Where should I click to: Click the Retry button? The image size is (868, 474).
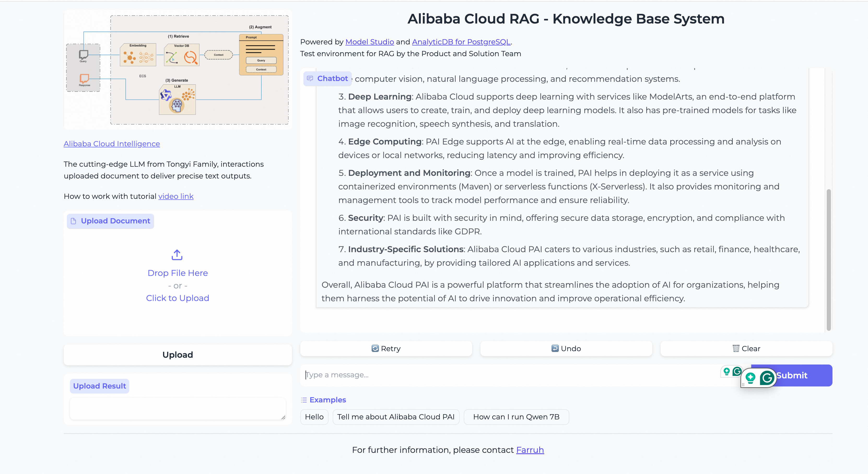(386, 349)
